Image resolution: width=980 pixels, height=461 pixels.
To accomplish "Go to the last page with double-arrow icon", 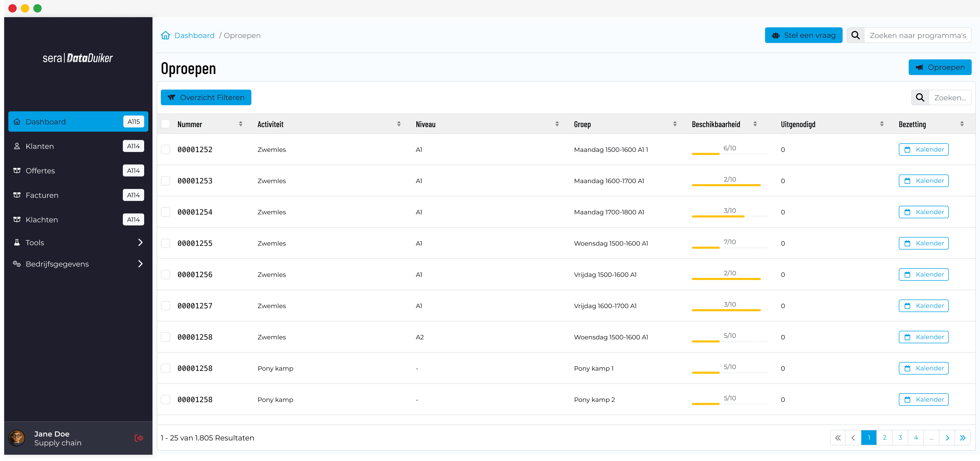I will coord(963,438).
